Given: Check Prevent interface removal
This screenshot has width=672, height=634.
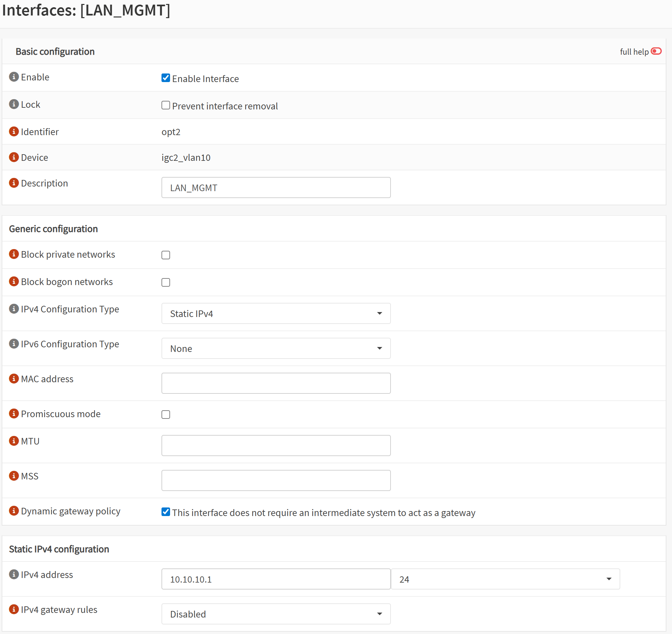Looking at the screenshot, I should click(x=166, y=105).
